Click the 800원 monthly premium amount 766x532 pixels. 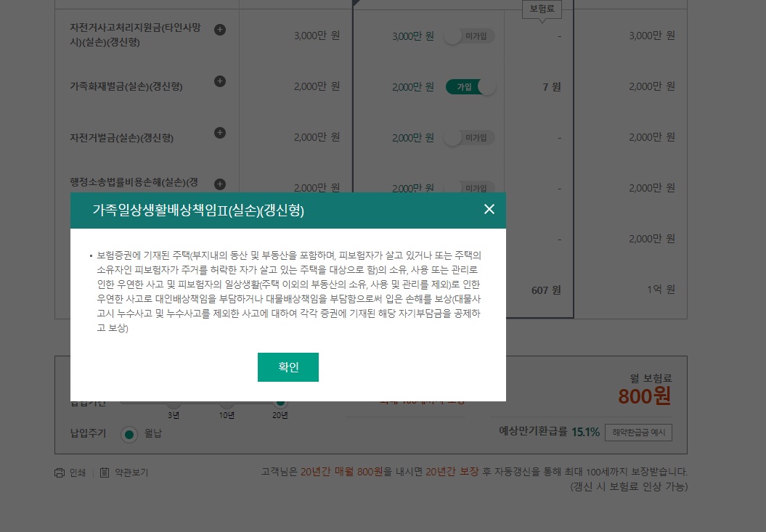[x=644, y=397]
